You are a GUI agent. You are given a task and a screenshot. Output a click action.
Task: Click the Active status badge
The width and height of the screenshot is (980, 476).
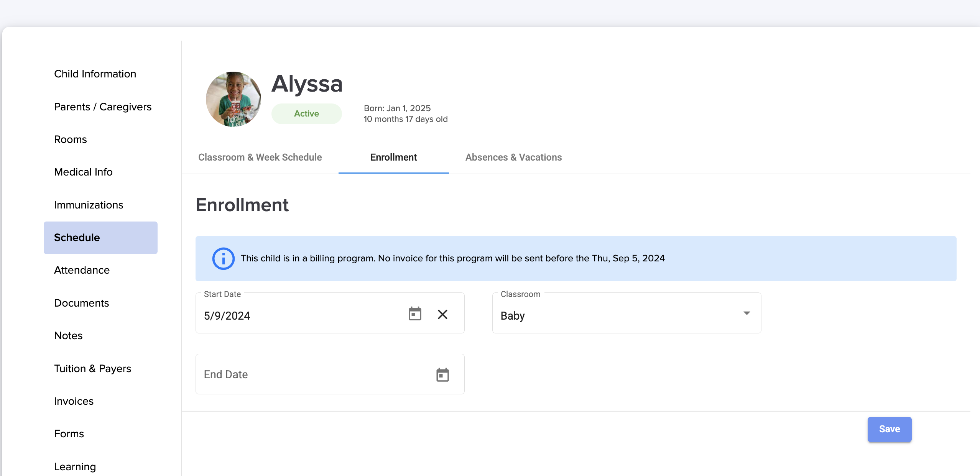pyautogui.click(x=306, y=114)
